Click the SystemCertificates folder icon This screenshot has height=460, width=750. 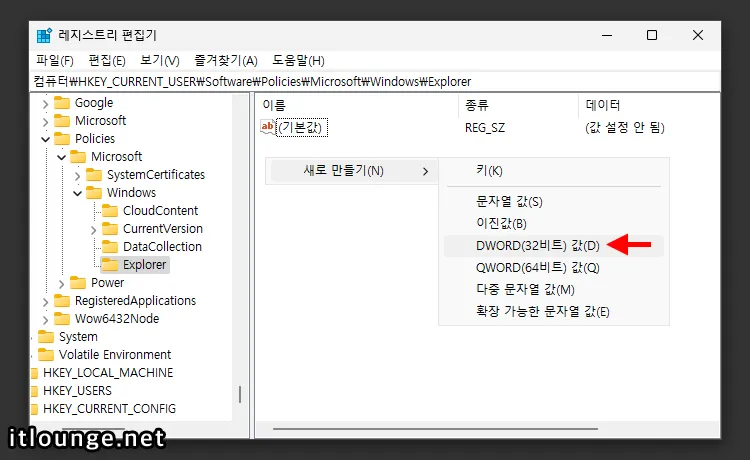point(94,175)
